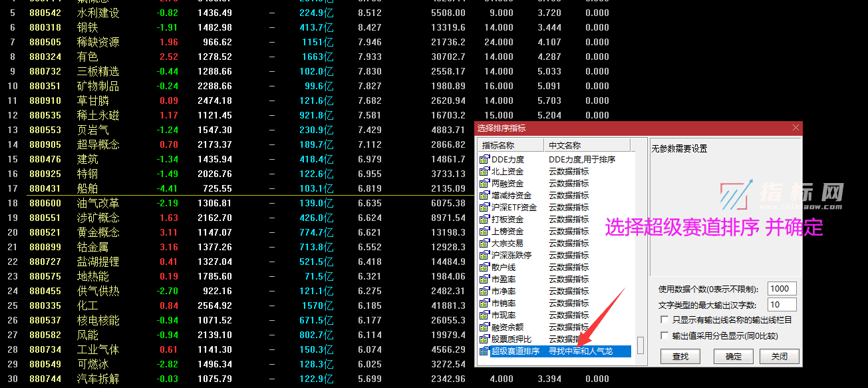The height and width of the screenshot is (388, 868).
Task: Click the icon beside 沪深ETF资金 indicator
Action: [484, 208]
